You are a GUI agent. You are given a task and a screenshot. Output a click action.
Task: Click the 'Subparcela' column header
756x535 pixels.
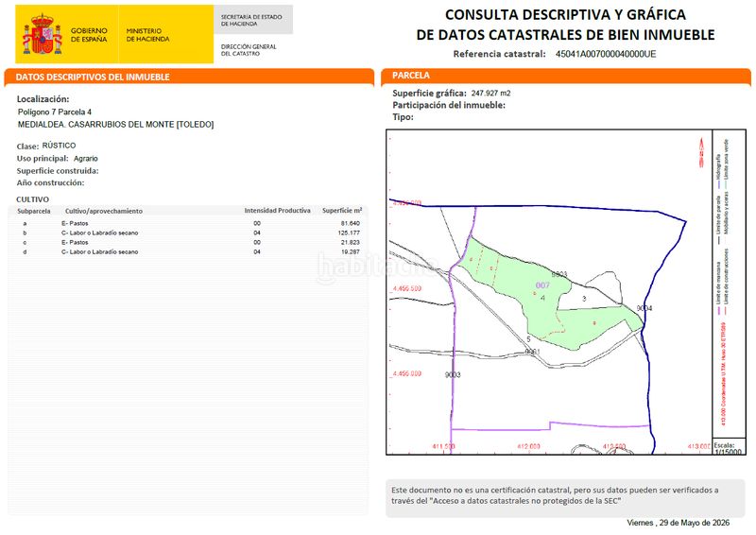click(34, 212)
